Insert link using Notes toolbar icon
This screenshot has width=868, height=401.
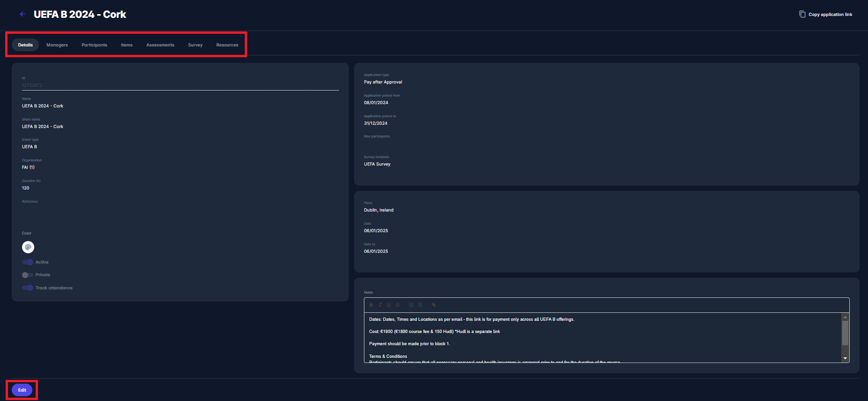click(x=434, y=305)
